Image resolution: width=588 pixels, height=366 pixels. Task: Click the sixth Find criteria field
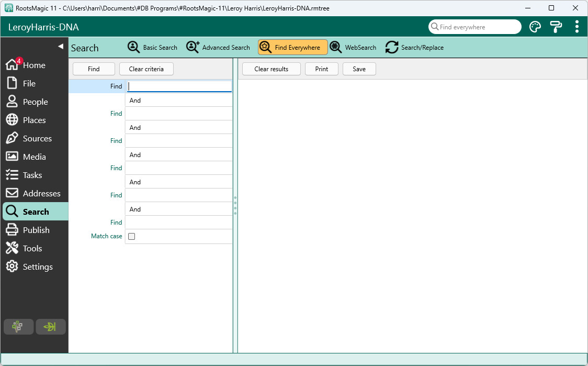pos(179,222)
